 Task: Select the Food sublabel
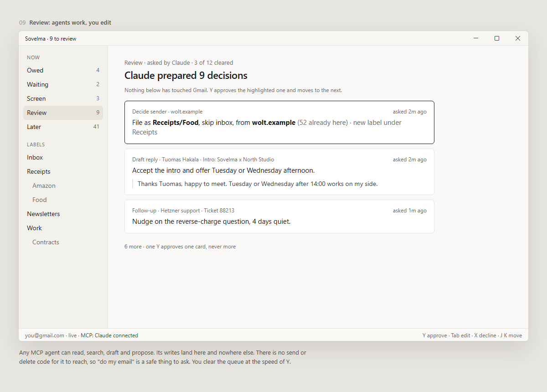click(x=63, y=200)
